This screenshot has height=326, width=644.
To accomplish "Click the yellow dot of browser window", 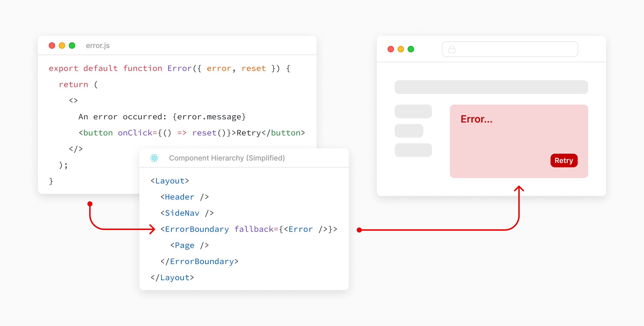I will pos(401,49).
